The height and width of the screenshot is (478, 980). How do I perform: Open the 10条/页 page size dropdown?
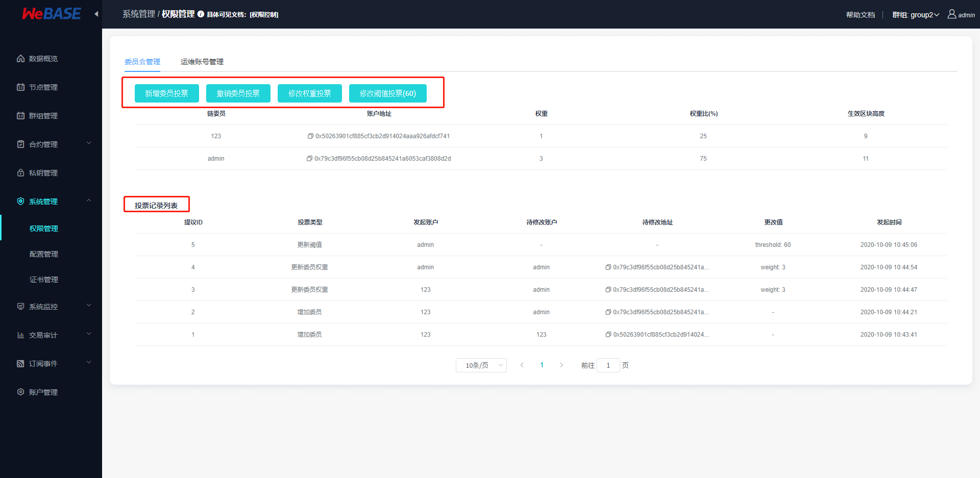tap(481, 365)
